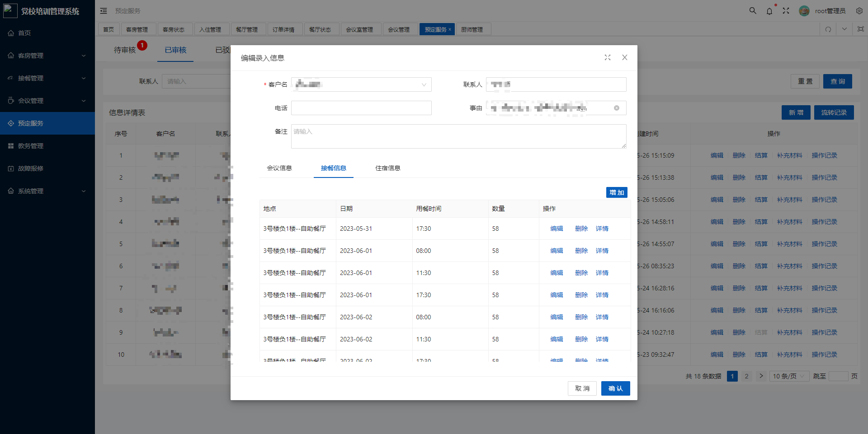868x434 pixels.
Task: Open the search magnifier icon in header
Action: point(753,10)
